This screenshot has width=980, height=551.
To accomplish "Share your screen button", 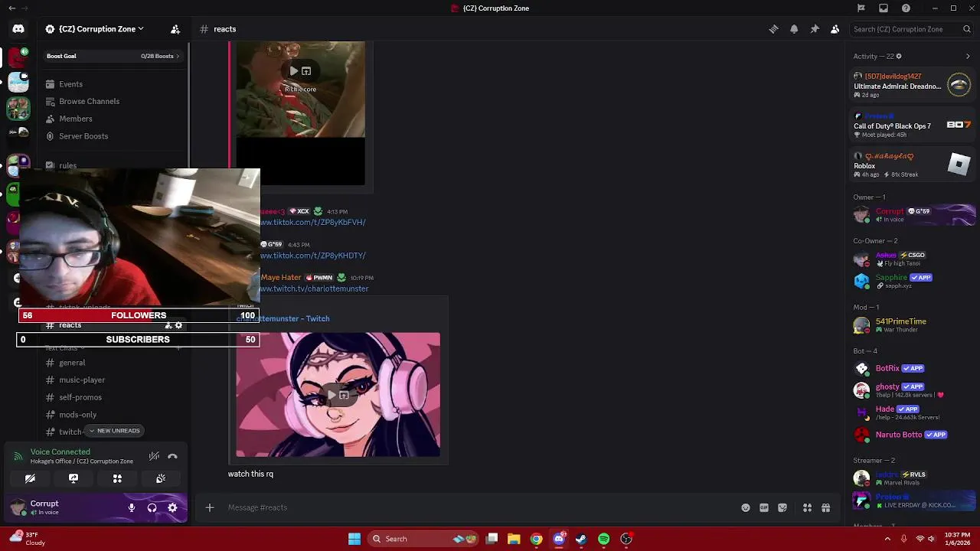I will coord(73,478).
